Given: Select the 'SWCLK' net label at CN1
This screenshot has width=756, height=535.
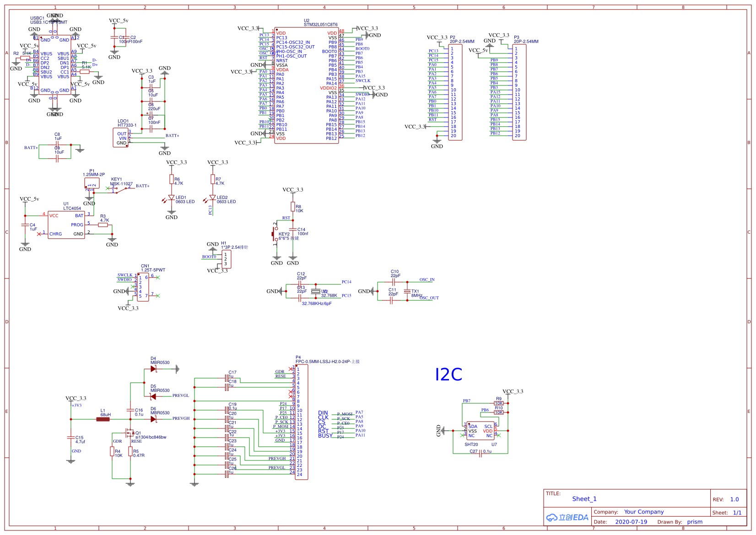Looking at the screenshot, I should [x=125, y=275].
